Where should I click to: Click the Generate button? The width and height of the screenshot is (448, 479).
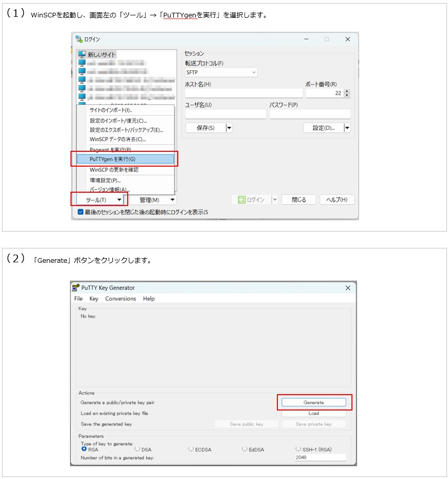pyautogui.click(x=314, y=402)
